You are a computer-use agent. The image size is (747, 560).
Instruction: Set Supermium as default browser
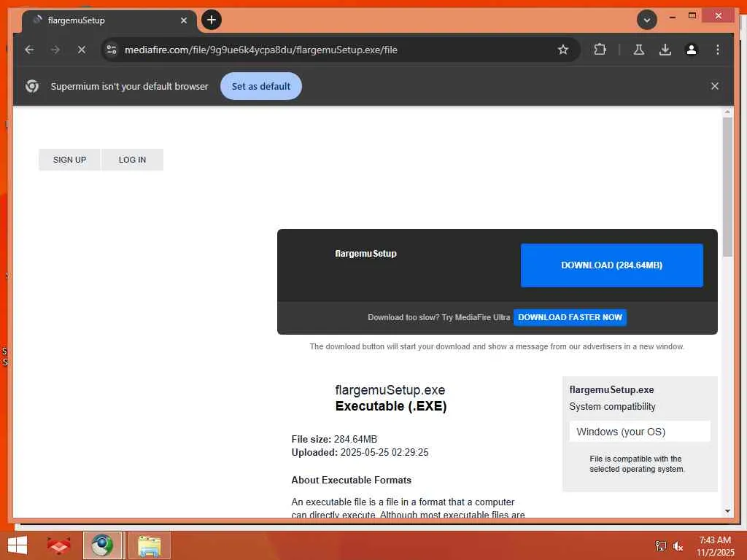(x=261, y=86)
